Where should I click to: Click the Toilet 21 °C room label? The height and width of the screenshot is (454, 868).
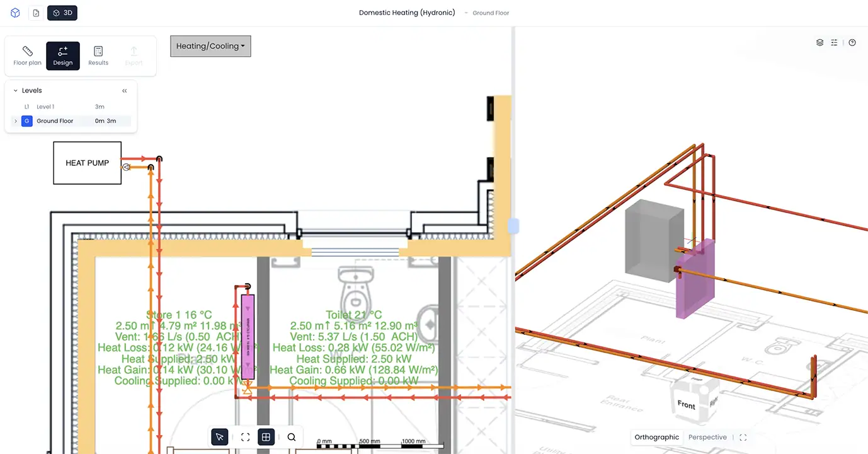pos(354,315)
